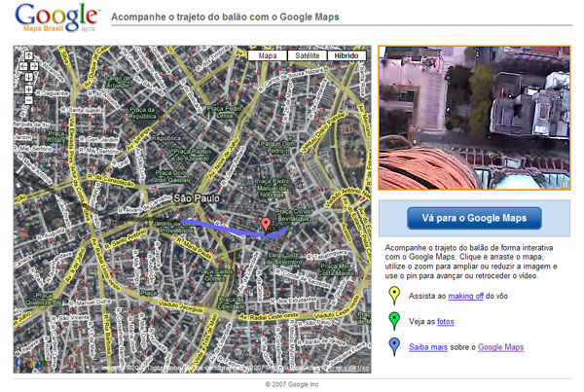Screen dimensions: 584x392
Task: Click the blue pin icon beside Saiba mais
Action: [393, 346]
